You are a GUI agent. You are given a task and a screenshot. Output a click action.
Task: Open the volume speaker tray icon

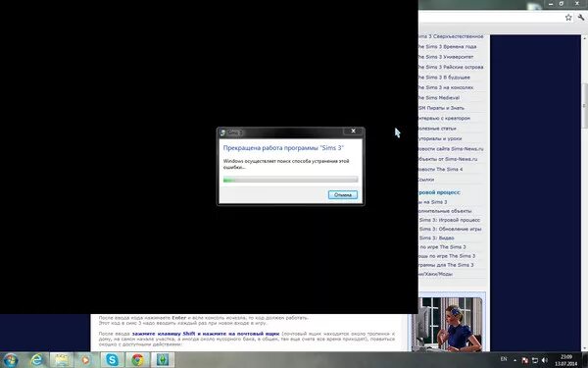(x=545, y=360)
